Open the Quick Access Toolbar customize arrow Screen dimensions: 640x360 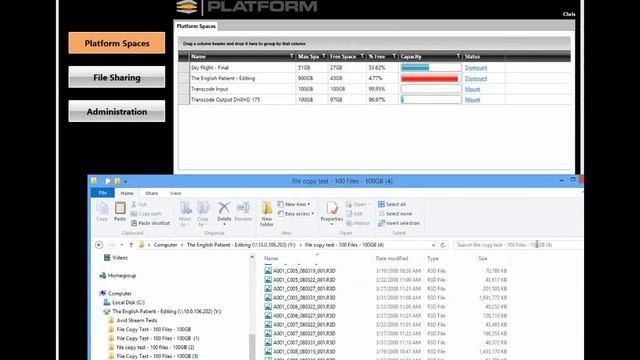[x=126, y=182]
